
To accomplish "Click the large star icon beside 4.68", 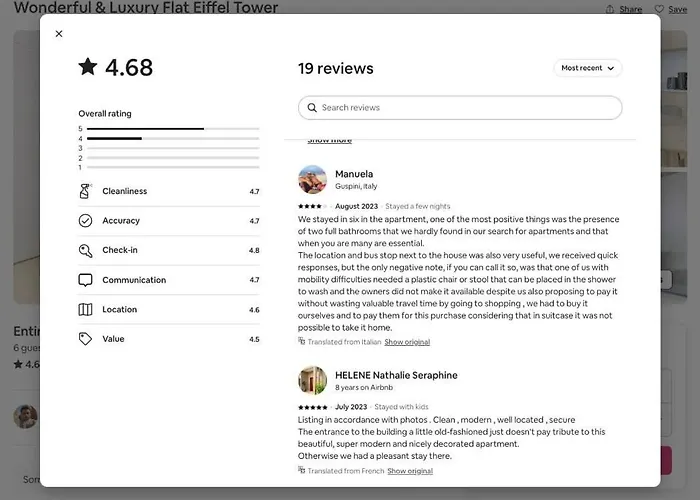I will (88, 67).
